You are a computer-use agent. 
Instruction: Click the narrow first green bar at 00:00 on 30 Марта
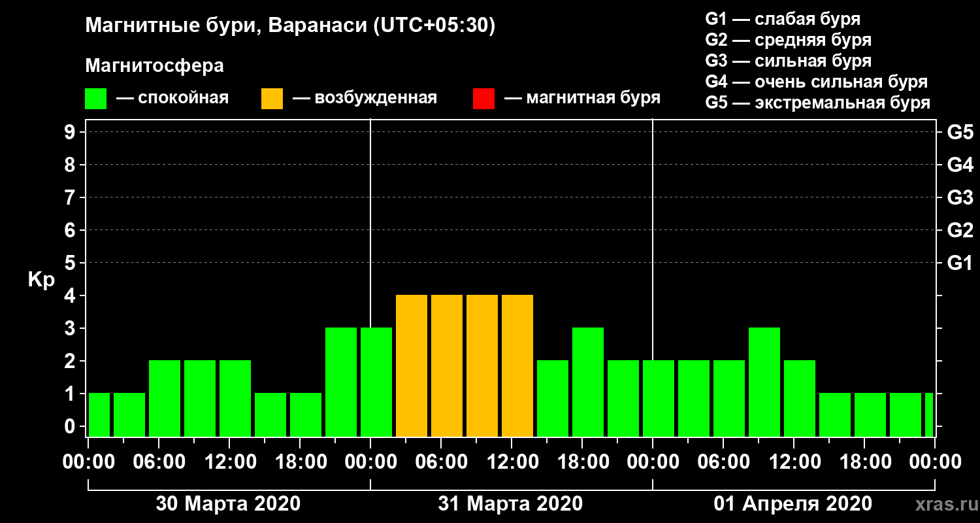click(99, 414)
